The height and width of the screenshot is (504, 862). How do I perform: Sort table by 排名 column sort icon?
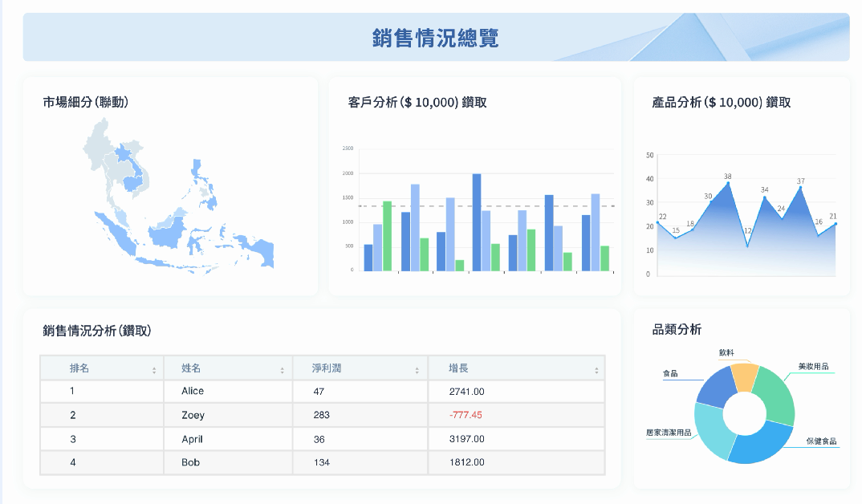pyautogui.click(x=154, y=371)
